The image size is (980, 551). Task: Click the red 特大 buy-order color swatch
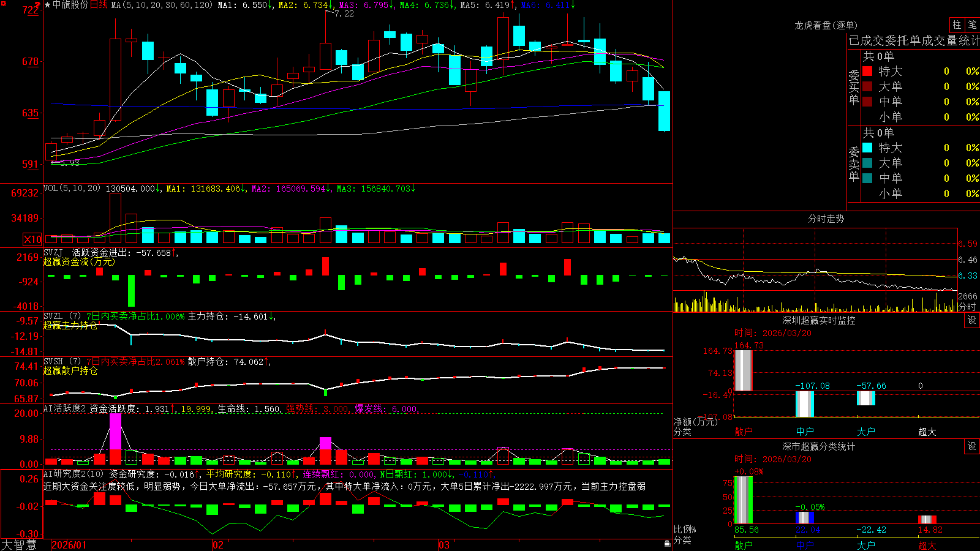(867, 71)
